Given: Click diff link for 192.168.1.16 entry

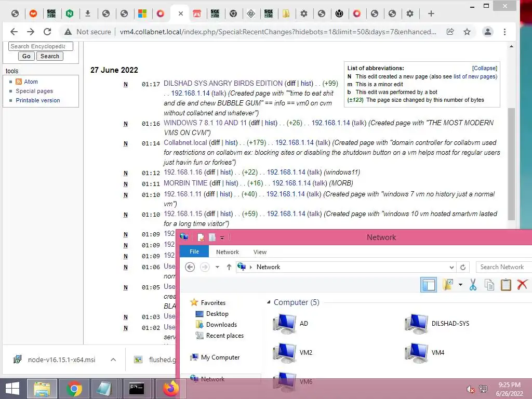Looking at the screenshot, I should pos(210,172).
